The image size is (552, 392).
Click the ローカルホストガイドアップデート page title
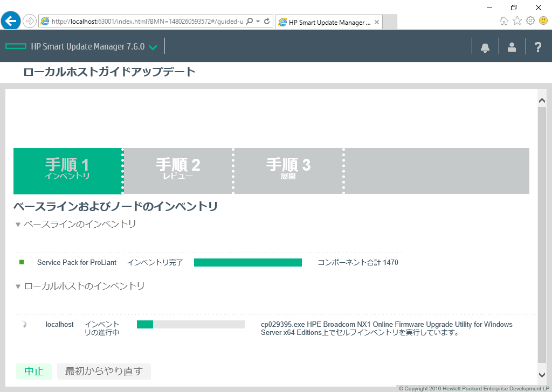109,72
